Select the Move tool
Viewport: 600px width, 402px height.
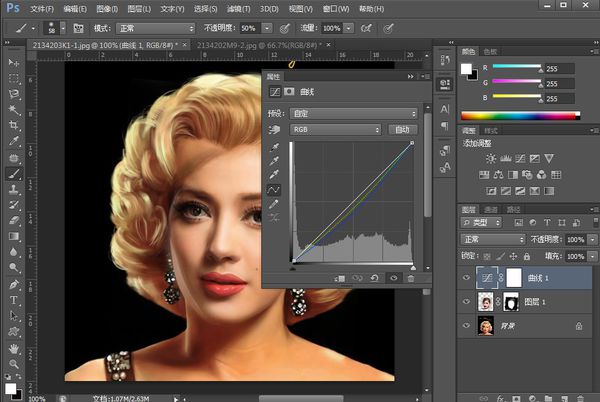click(14, 64)
